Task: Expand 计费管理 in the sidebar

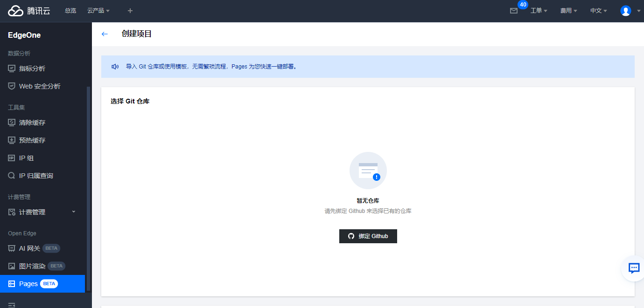Action: click(x=42, y=212)
